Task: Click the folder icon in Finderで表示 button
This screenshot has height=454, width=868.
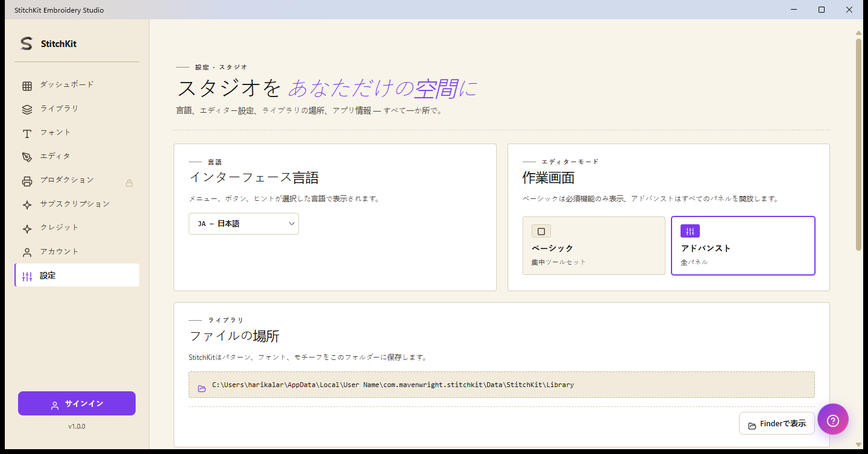Action: 752,426
